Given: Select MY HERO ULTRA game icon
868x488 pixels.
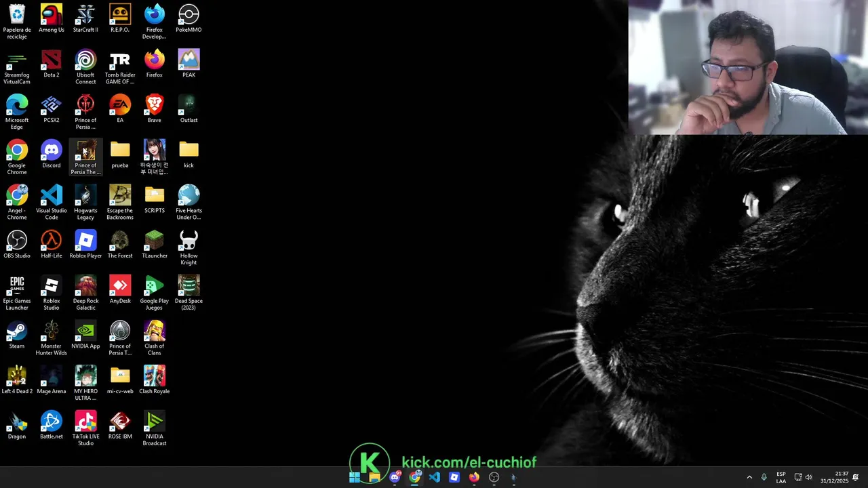Looking at the screenshot, I should pos(85,384).
